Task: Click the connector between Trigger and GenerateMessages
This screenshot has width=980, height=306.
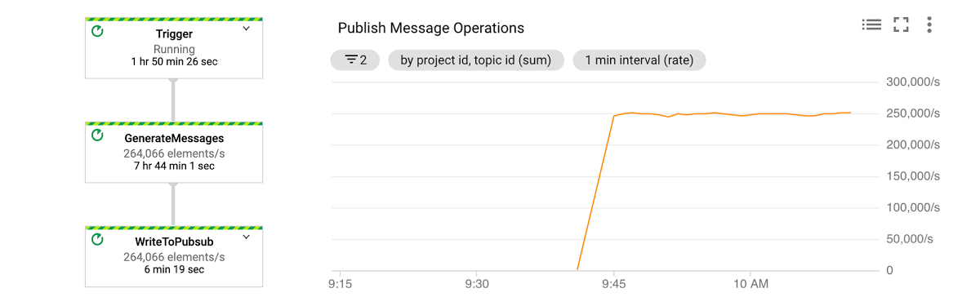Action: click(x=173, y=100)
